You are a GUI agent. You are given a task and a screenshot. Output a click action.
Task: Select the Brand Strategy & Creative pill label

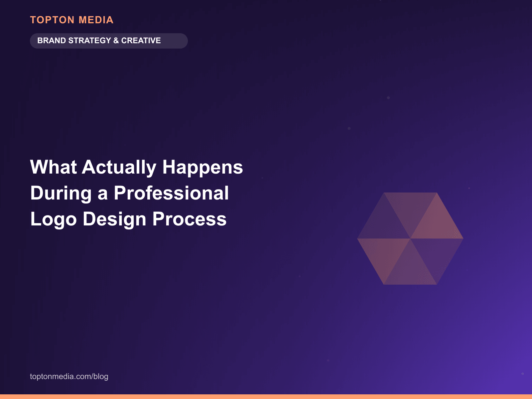pyautogui.click(x=109, y=41)
